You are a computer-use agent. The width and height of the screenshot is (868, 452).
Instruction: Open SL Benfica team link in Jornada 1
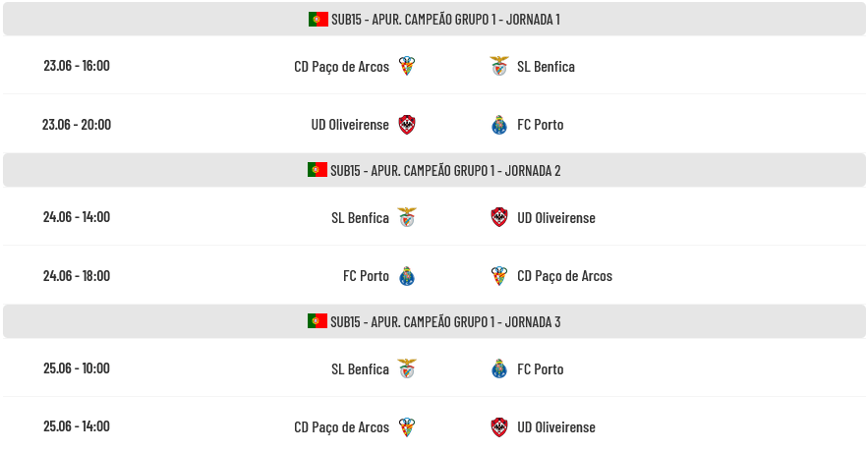coord(546,67)
